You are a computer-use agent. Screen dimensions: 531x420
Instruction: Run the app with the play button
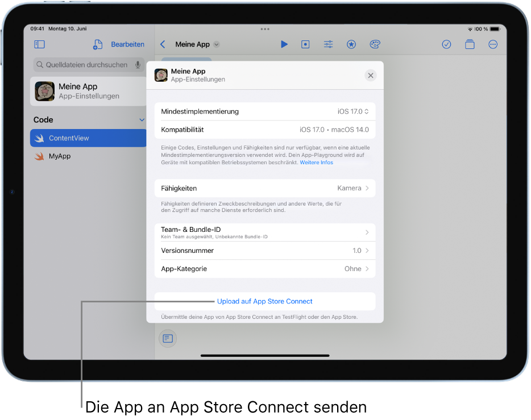coord(284,44)
